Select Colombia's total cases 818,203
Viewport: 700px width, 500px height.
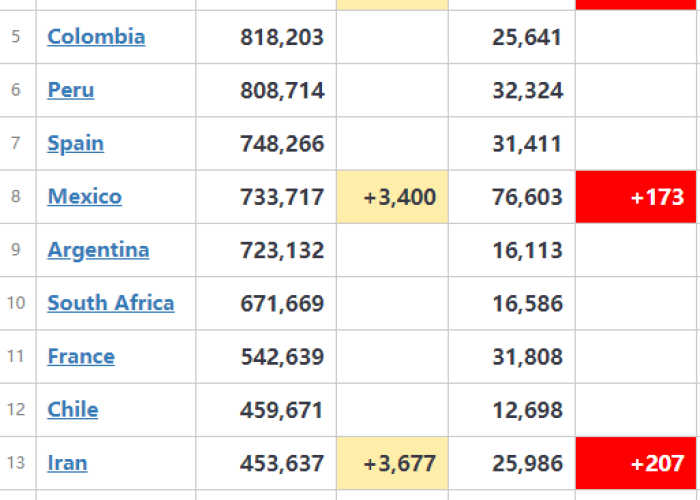click(282, 37)
